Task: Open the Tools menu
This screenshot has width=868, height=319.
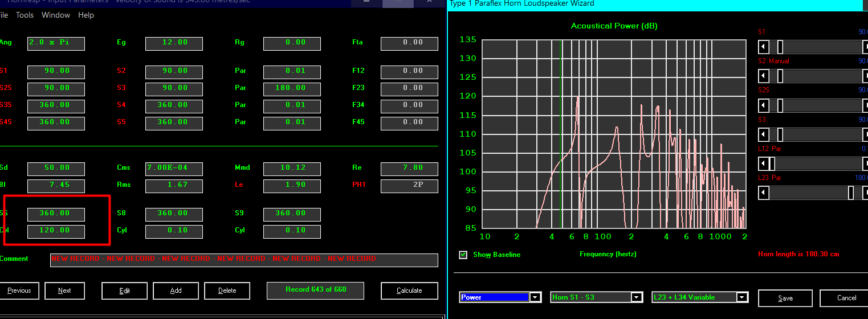Action: click(x=25, y=15)
